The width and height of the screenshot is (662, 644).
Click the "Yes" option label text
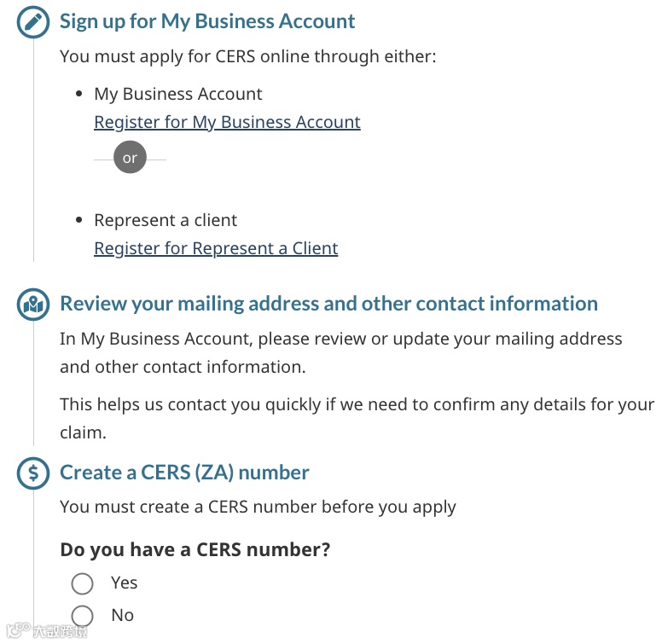124,583
